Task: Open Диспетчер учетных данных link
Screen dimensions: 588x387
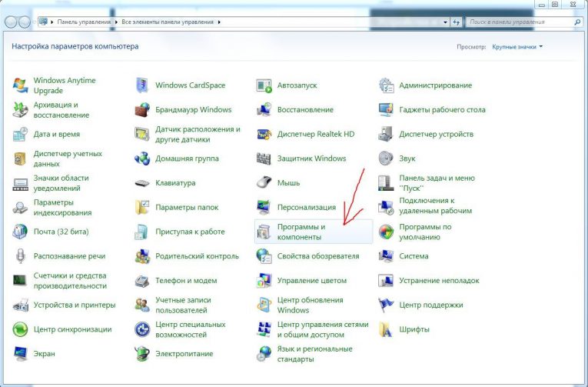Action: click(x=68, y=158)
